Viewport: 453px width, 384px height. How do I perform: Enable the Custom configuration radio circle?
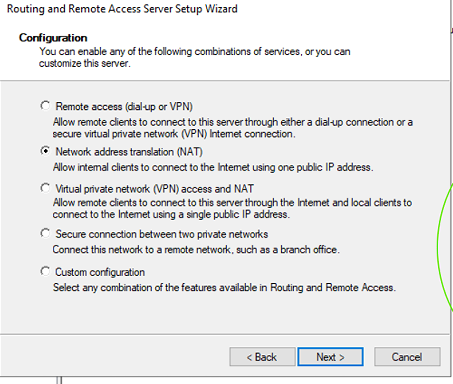click(x=45, y=271)
